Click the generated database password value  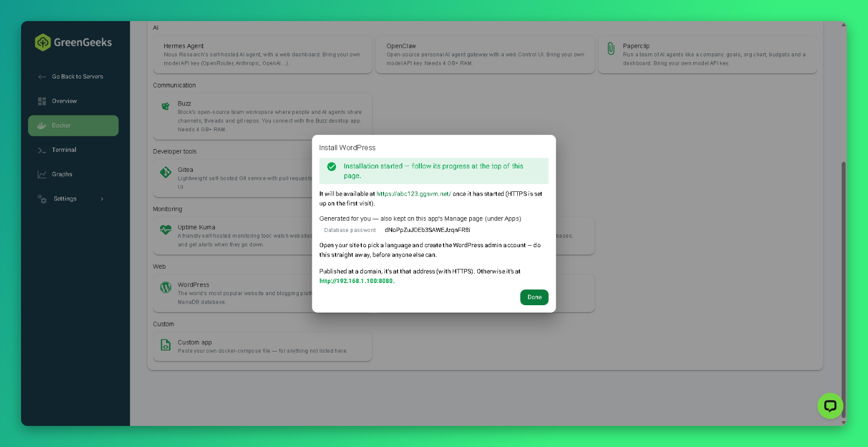(x=427, y=230)
